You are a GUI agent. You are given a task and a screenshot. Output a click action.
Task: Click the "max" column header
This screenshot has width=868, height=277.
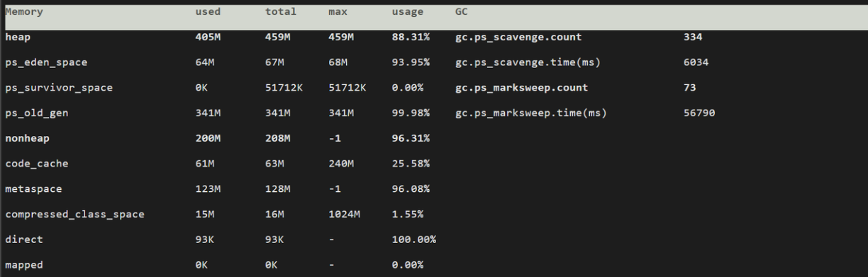coord(338,12)
